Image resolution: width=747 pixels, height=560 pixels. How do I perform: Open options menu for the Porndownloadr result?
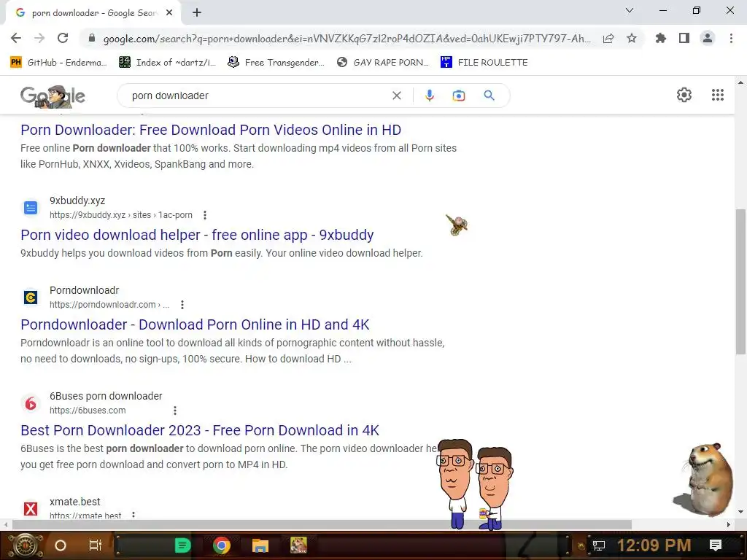[x=182, y=305]
